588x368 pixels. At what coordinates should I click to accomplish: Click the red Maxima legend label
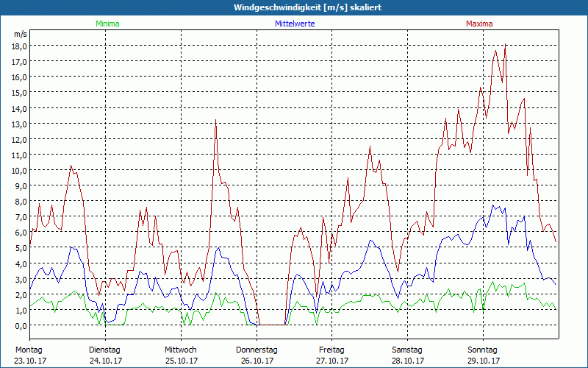click(479, 24)
